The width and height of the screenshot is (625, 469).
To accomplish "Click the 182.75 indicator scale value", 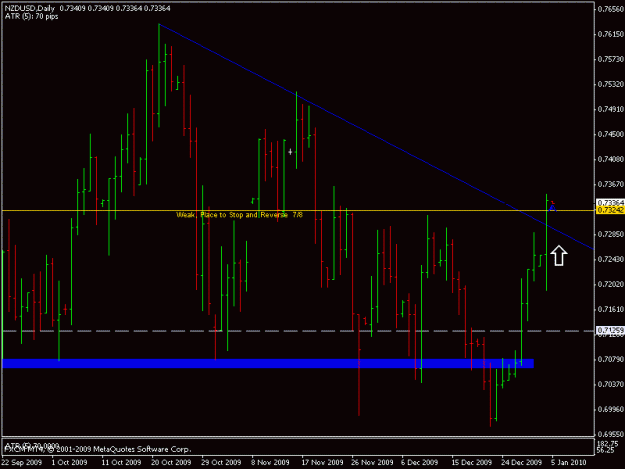I will 607,443.
